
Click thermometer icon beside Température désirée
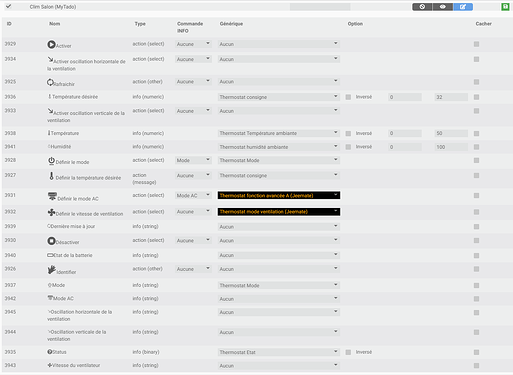click(50, 97)
